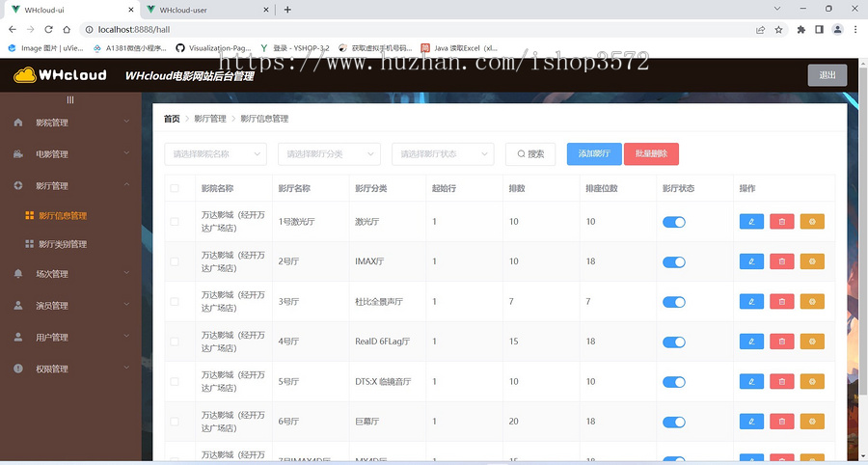This screenshot has height=465, width=868.
Task: Open orange settings icon for 6号厅 row
Action: [x=812, y=422]
